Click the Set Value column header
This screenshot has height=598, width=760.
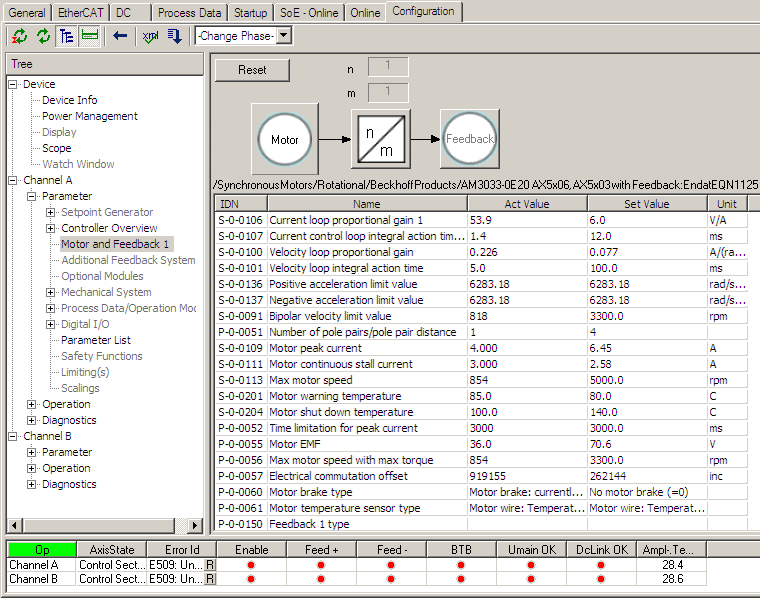point(647,204)
